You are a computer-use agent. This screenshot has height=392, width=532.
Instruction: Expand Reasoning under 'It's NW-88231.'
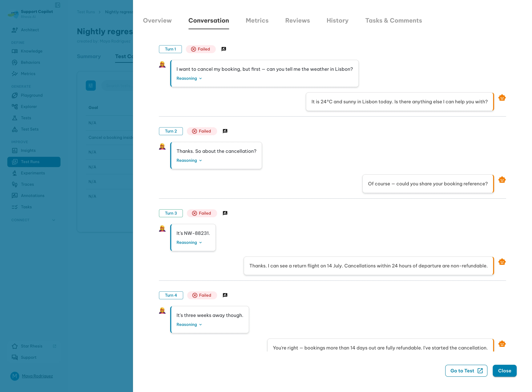(x=189, y=243)
